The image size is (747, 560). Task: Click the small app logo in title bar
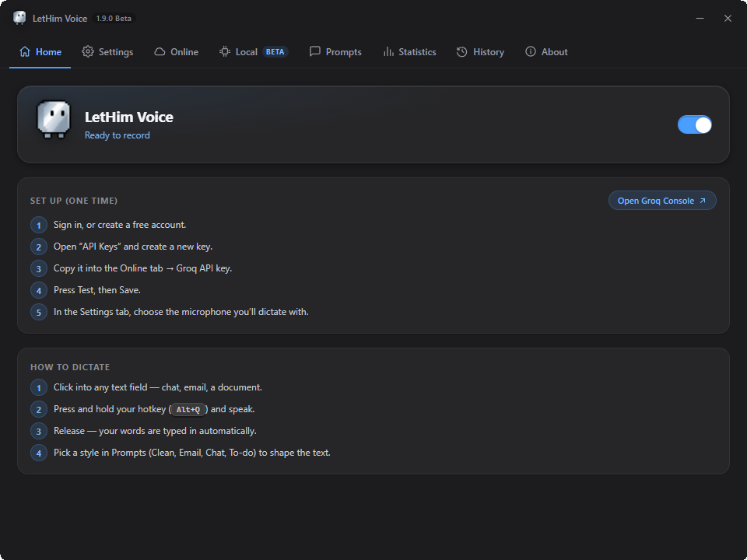click(x=19, y=18)
